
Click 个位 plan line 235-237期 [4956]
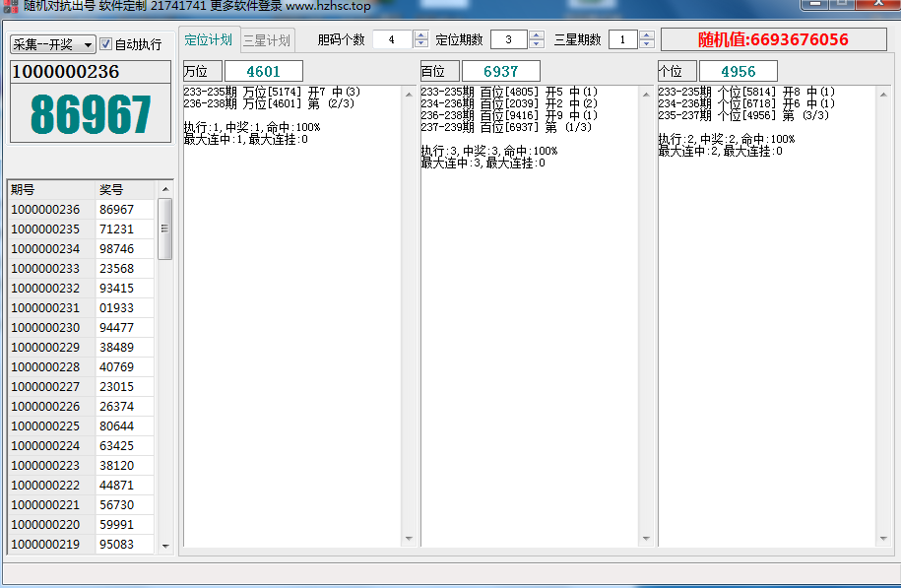tap(743, 115)
